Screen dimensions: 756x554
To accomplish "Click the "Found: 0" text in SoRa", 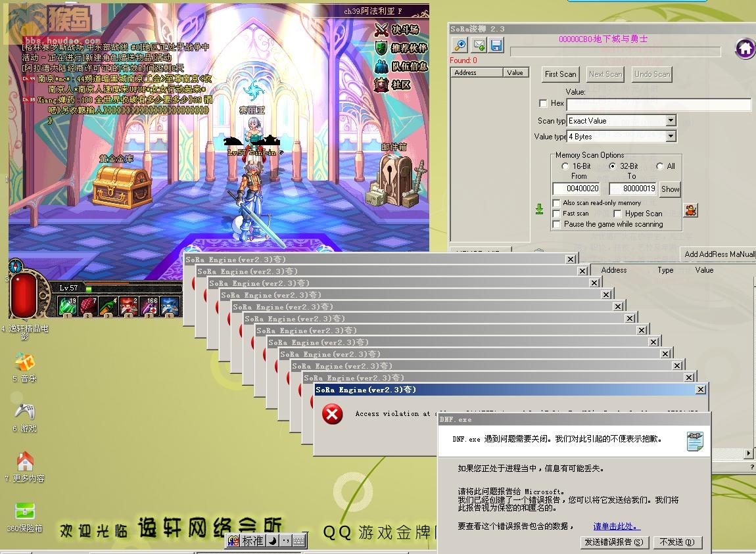I will [x=463, y=60].
